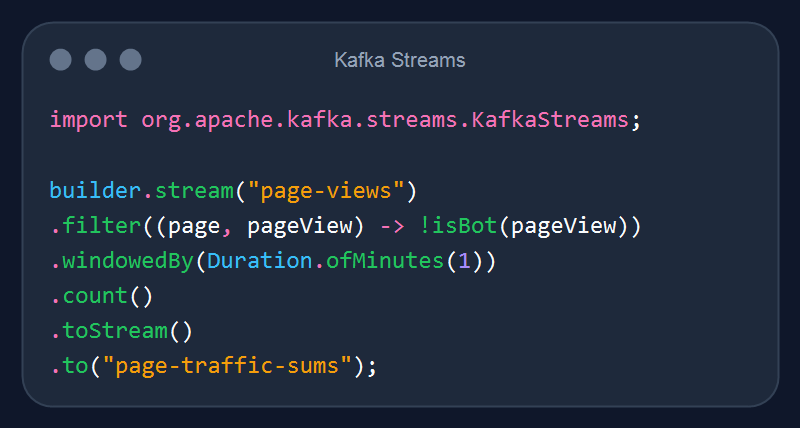The height and width of the screenshot is (428, 800).
Task: Click the "Kafka Streams" window title
Action: (400, 60)
